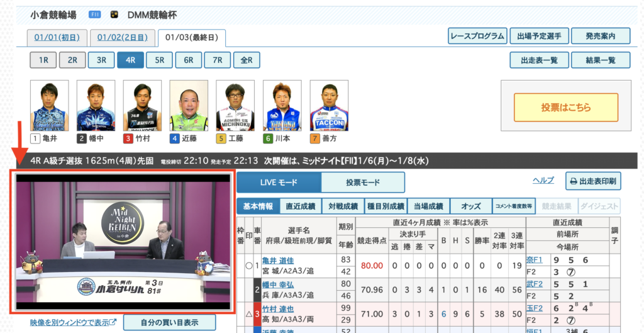Select race 5R button
Screen dimensions: 644x333
[159, 60]
